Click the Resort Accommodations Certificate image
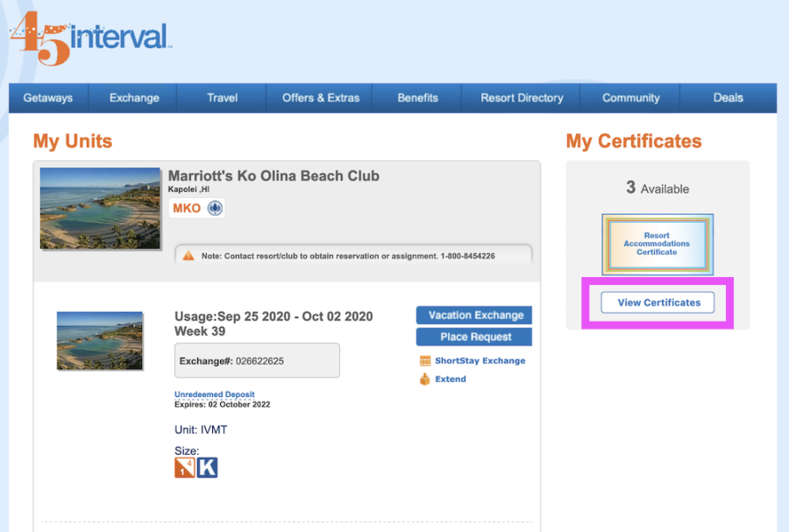This screenshot has width=789, height=532. [657, 245]
